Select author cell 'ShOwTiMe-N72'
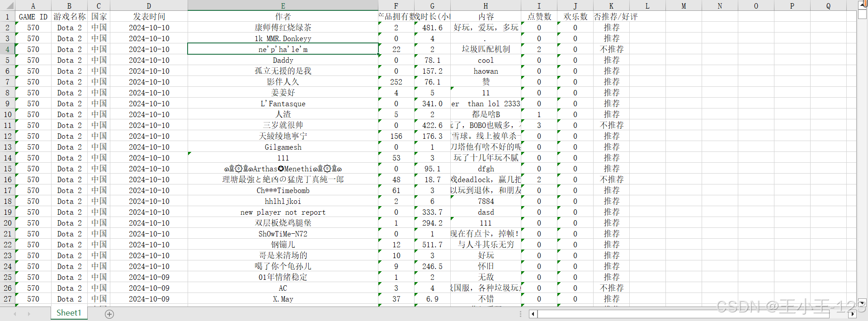 [283, 234]
